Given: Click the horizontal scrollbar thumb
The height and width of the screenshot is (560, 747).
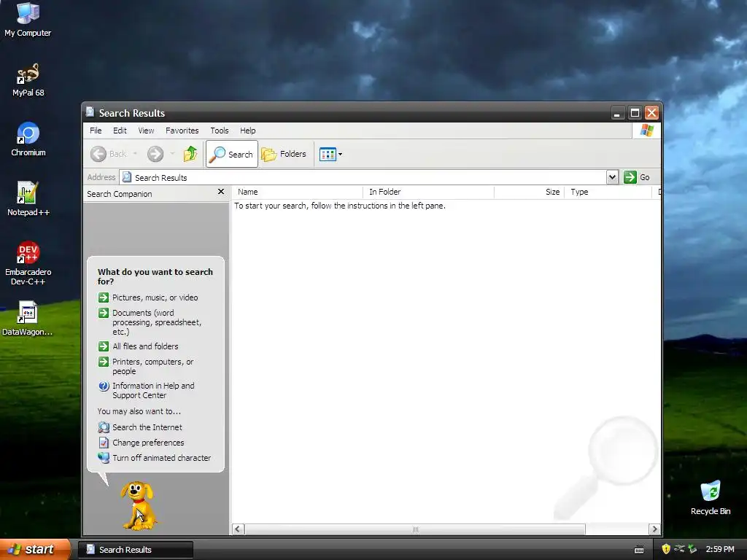Looking at the screenshot, I should [x=415, y=529].
